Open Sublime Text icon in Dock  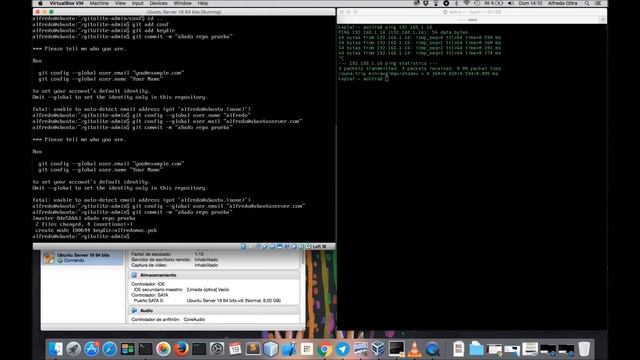pos(253,349)
